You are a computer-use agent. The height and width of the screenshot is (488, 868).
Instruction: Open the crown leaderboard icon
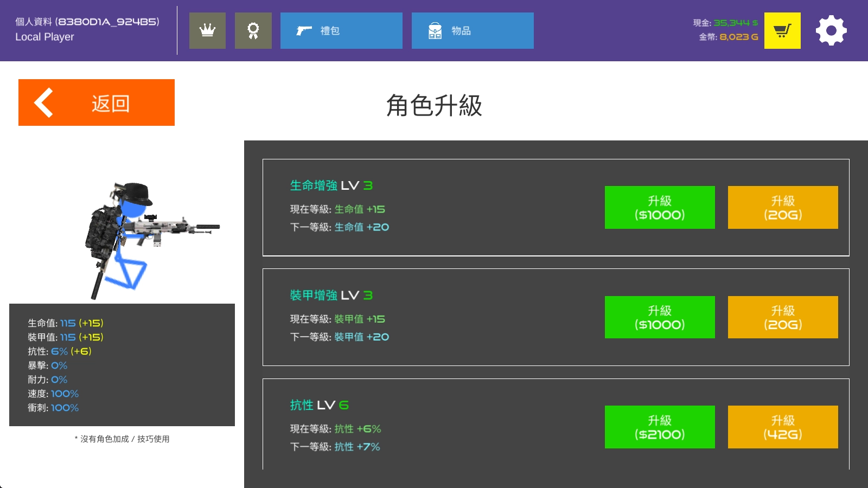point(207,30)
